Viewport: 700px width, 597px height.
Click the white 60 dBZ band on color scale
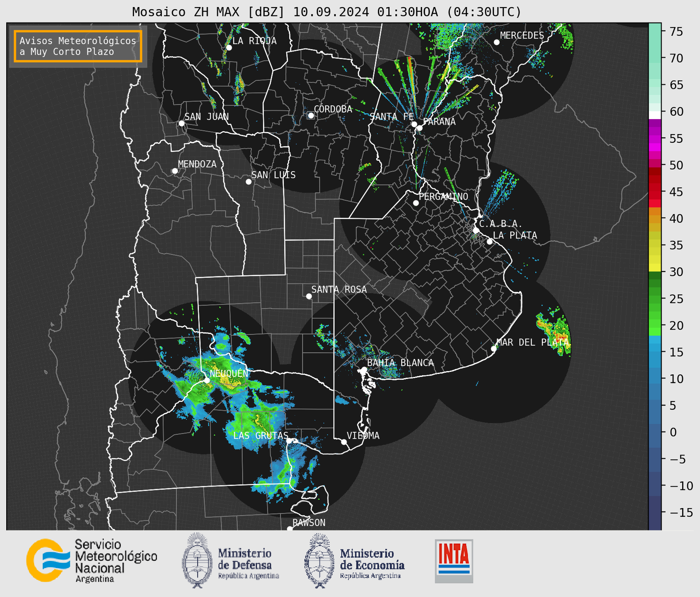click(x=654, y=115)
